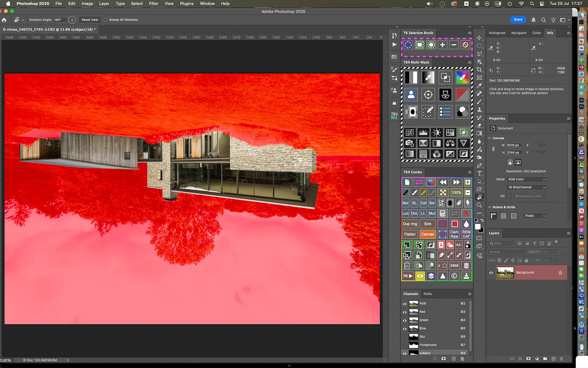The image size is (588, 368).
Task: Open the notifications bell icon
Action: point(534,20)
